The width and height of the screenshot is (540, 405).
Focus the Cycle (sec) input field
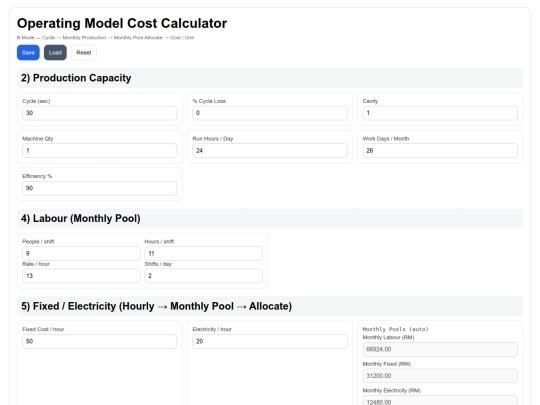pos(100,113)
